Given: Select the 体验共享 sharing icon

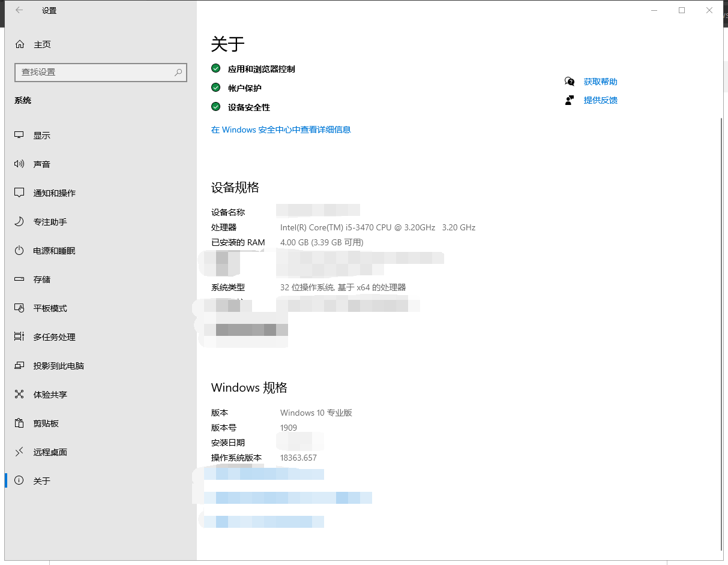Looking at the screenshot, I should tap(19, 395).
